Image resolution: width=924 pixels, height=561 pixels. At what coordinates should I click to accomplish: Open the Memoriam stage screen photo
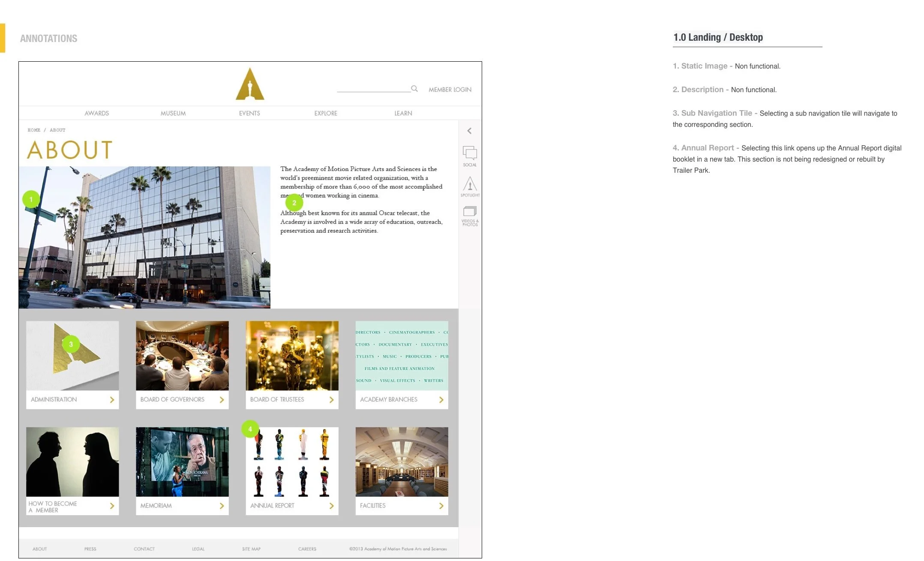(x=182, y=462)
